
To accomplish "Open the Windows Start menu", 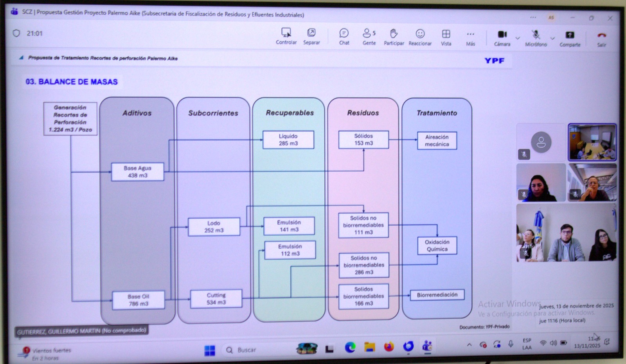I will pos(210,350).
